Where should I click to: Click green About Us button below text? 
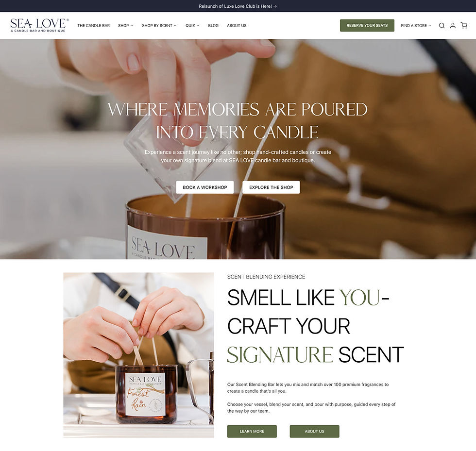click(315, 431)
